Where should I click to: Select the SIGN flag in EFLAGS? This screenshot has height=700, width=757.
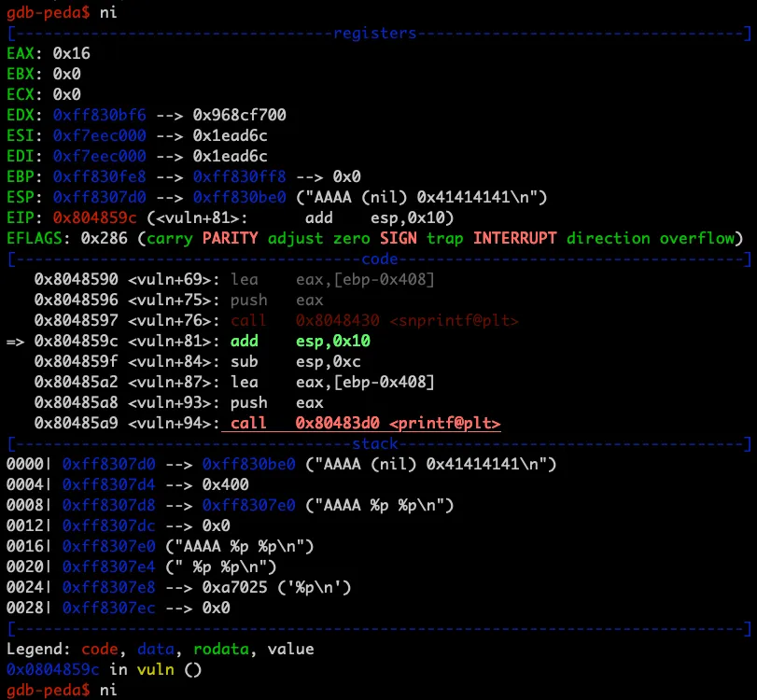(399, 239)
